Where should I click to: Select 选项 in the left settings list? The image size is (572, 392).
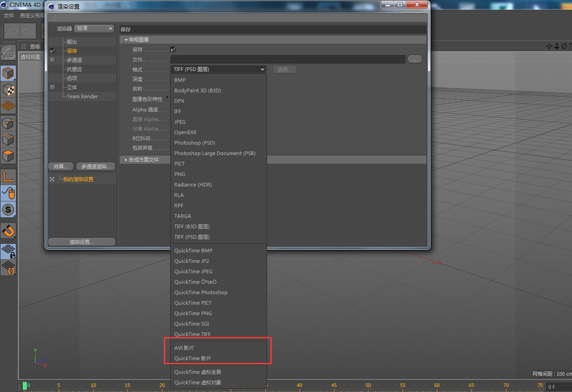tap(72, 78)
